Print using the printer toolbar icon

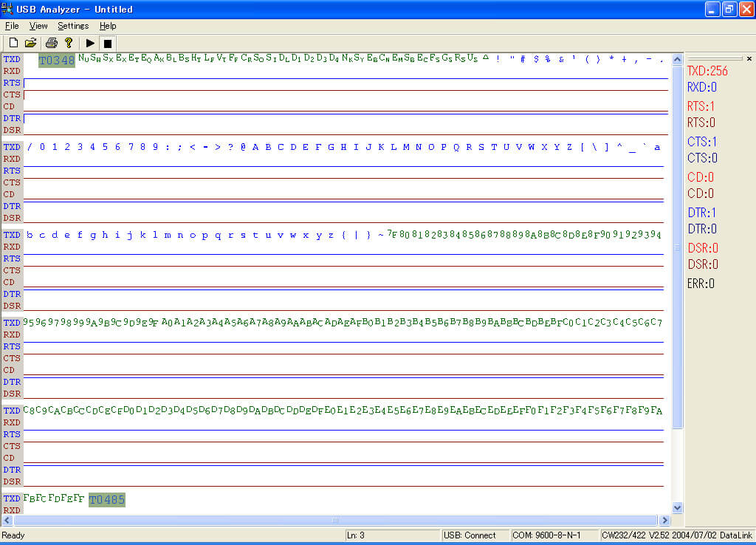52,43
